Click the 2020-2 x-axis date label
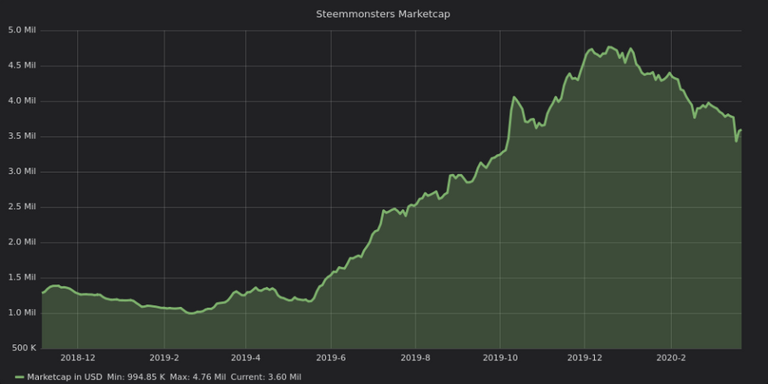The image size is (768, 384). coord(671,358)
